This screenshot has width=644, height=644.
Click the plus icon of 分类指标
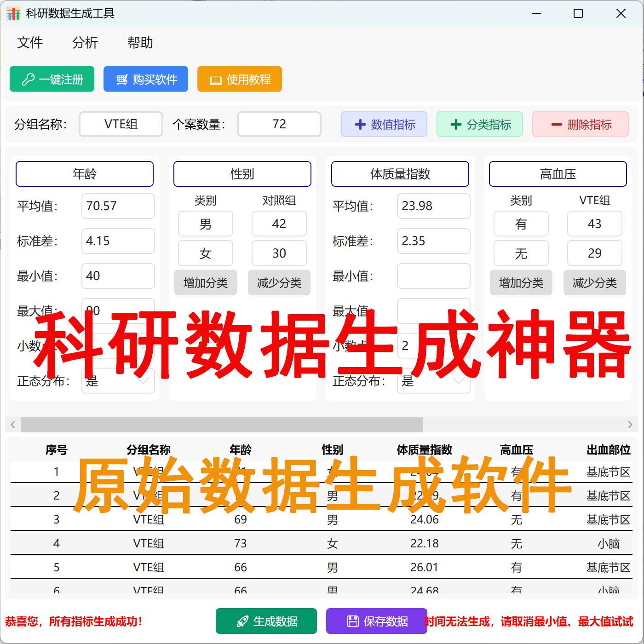click(456, 125)
